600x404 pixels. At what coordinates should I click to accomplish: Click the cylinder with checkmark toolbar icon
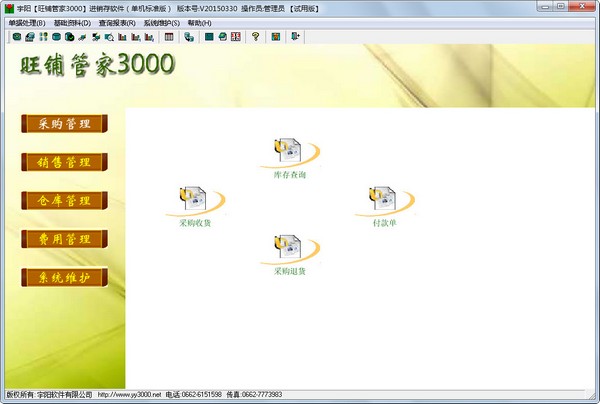point(70,37)
